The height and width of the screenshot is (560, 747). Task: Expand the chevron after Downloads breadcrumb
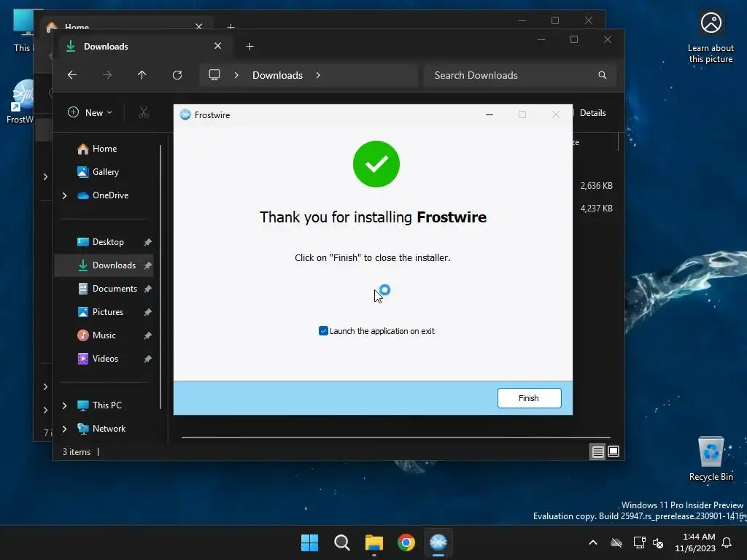click(x=318, y=75)
